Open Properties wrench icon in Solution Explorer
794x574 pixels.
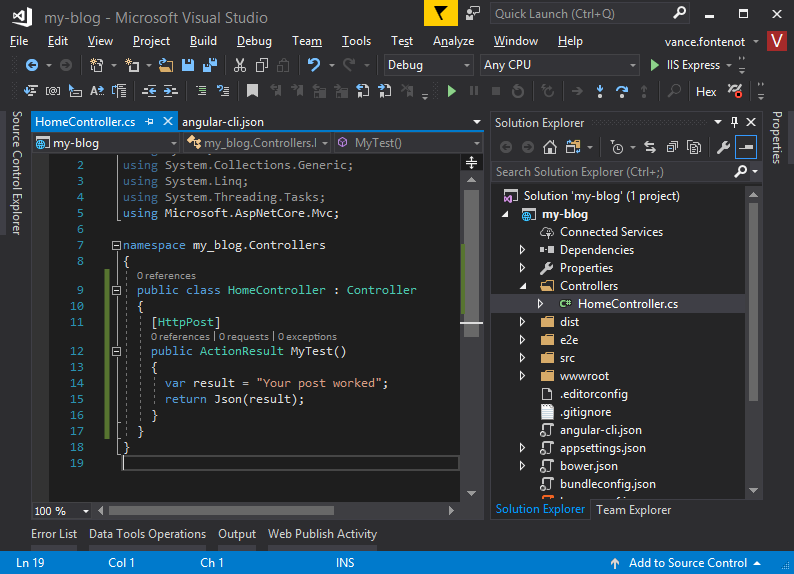(723, 147)
